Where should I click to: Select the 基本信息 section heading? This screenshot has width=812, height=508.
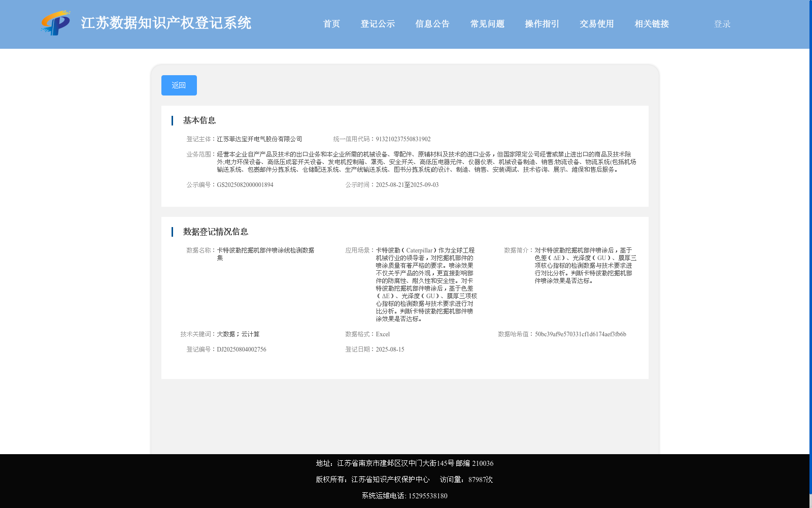[199, 120]
